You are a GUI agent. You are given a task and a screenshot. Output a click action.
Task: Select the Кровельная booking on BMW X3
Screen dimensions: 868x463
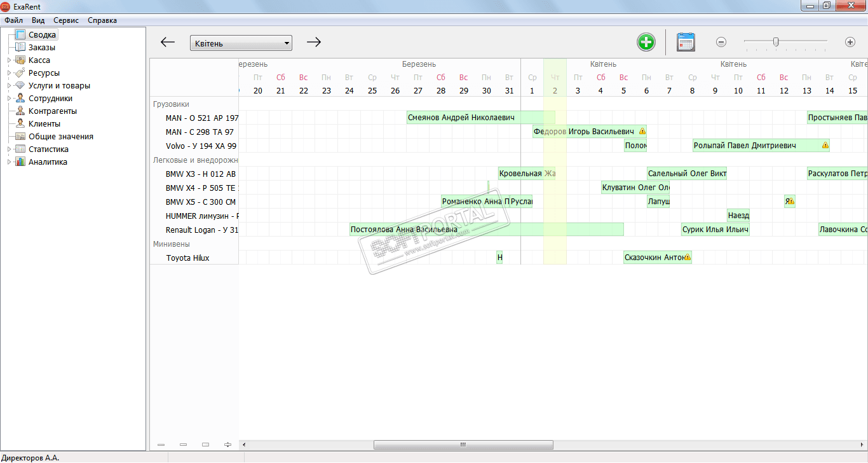tap(527, 174)
